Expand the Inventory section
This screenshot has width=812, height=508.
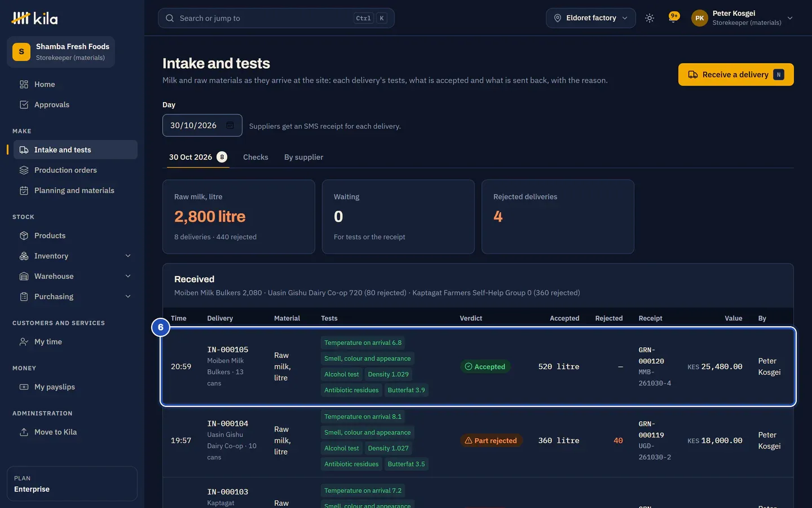click(76, 256)
